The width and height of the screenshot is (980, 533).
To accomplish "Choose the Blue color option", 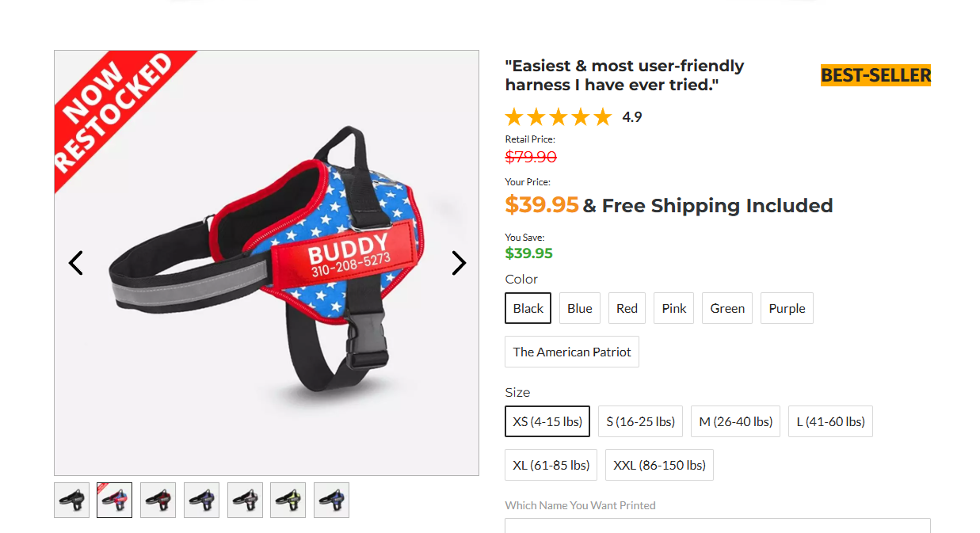I will [x=580, y=308].
